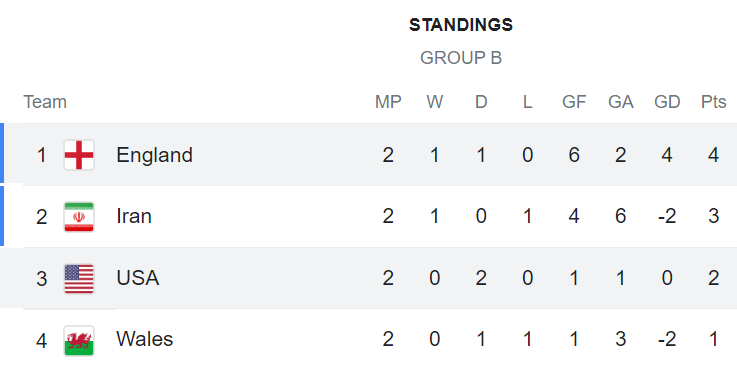The height and width of the screenshot is (374, 737).
Task: Click the Iran flag icon
Action: (79, 217)
